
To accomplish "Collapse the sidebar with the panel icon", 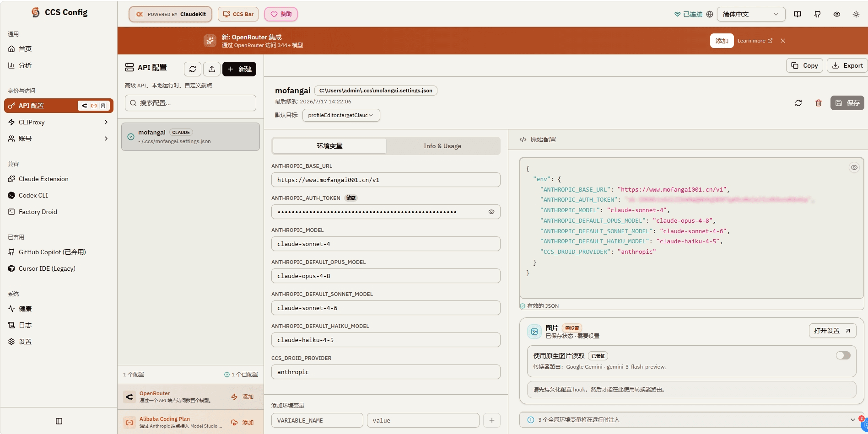I will pyautogui.click(x=59, y=421).
